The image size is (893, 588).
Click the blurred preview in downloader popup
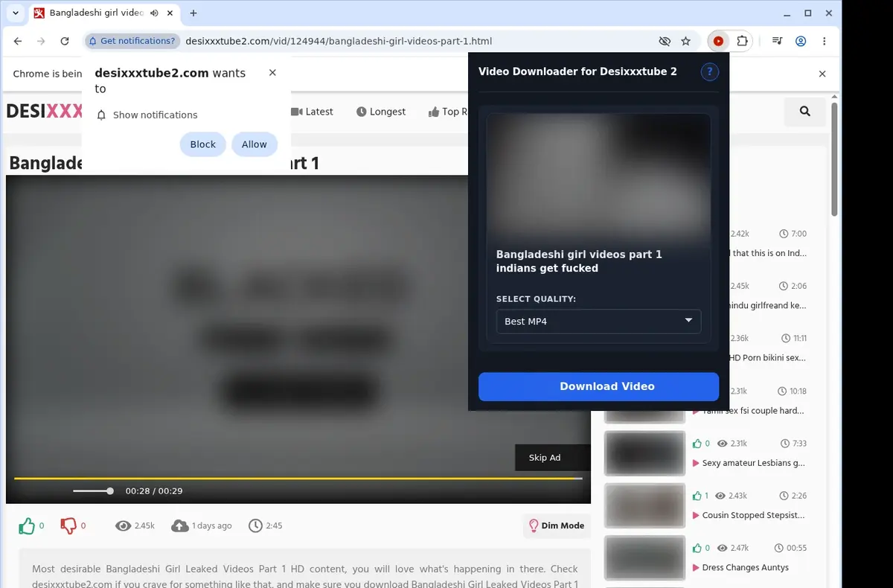[598, 176]
